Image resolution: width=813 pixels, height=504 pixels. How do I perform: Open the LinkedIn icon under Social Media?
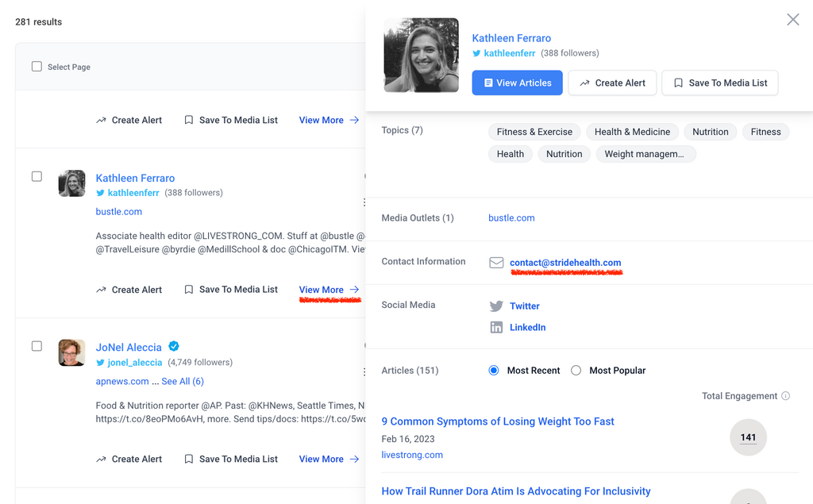pyautogui.click(x=496, y=328)
